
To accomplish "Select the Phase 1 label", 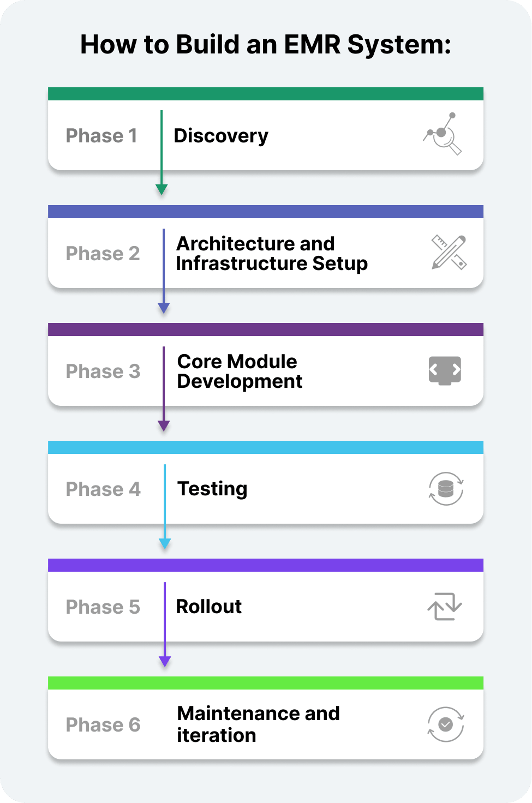I will 101,136.
